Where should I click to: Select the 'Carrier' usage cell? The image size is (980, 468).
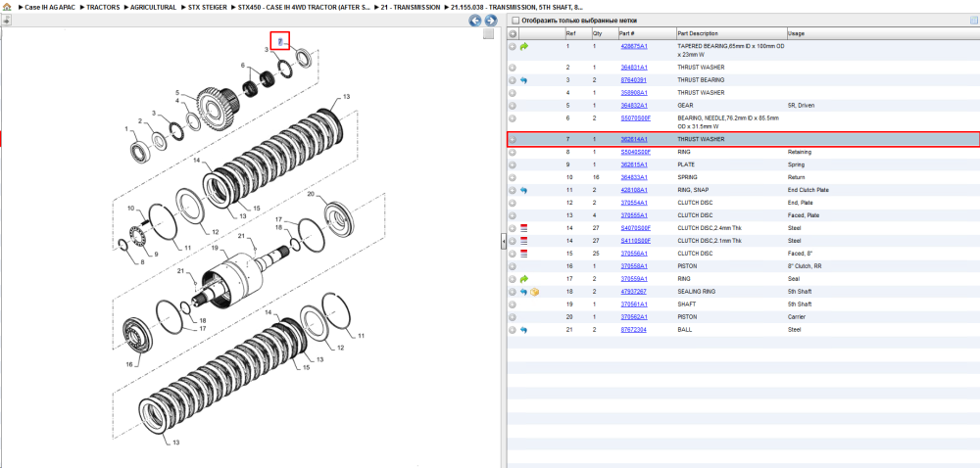[x=796, y=317]
